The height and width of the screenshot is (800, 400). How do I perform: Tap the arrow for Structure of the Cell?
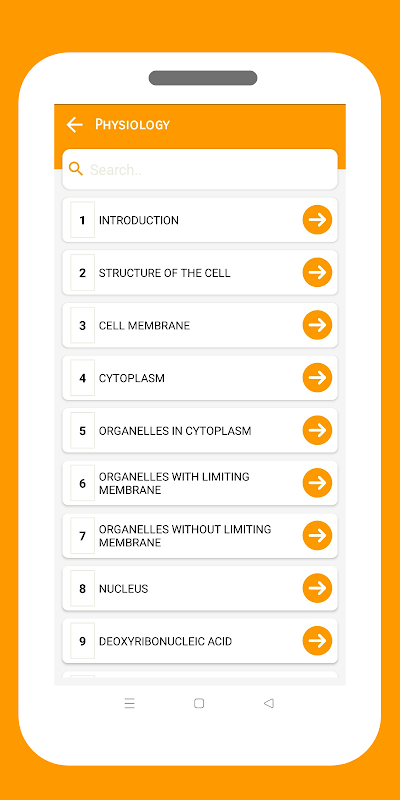point(317,272)
